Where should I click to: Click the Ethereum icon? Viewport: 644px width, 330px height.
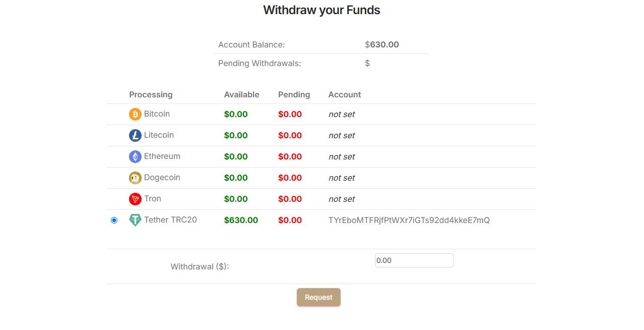[135, 156]
